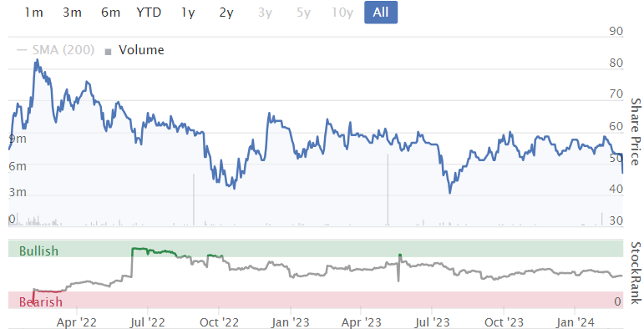Click the 60 price axis value

tap(616, 126)
